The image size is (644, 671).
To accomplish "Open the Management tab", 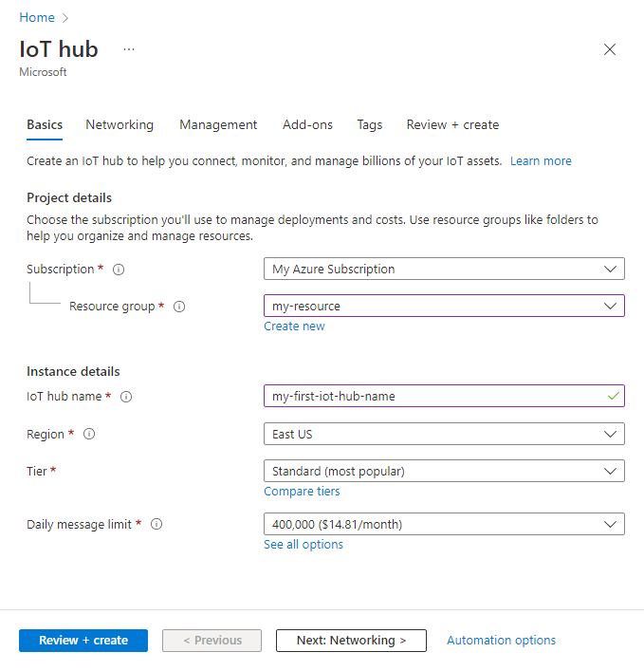I will [x=218, y=125].
